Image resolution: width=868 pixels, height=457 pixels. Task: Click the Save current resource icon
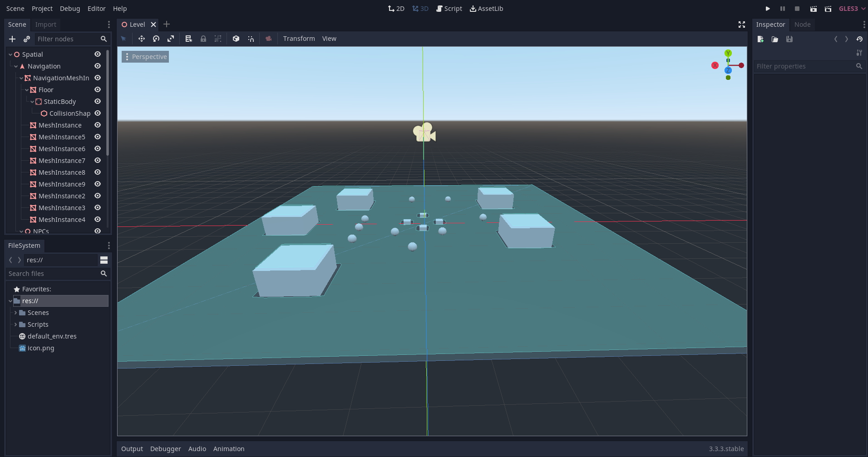tap(789, 39)
